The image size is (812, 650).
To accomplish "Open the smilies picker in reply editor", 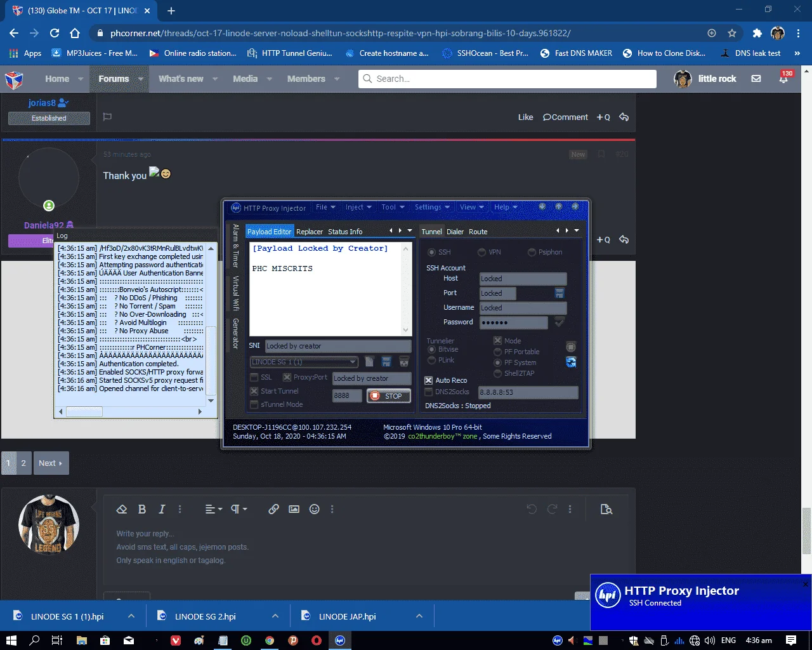I will 314,509.
